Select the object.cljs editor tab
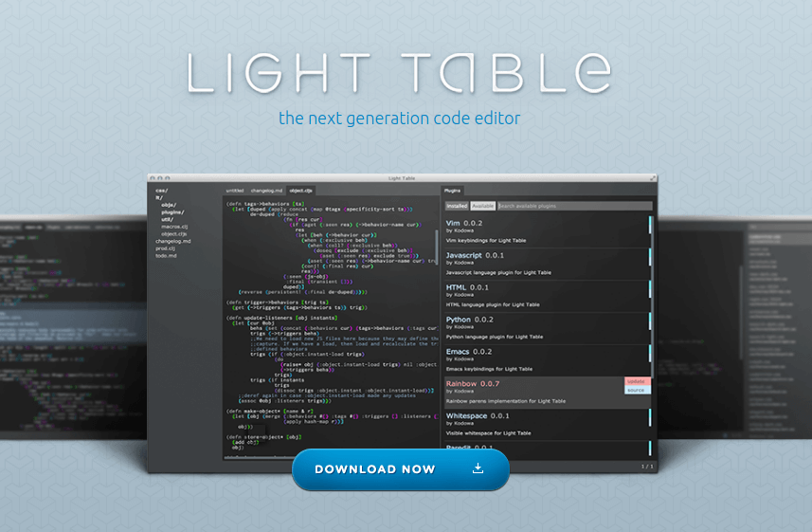812x532 pixels. coord(300,191)
